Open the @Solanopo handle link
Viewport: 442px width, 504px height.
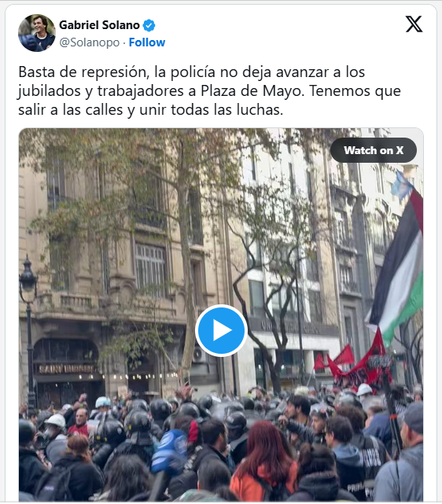pyautogui.click(x=90, y=42)
